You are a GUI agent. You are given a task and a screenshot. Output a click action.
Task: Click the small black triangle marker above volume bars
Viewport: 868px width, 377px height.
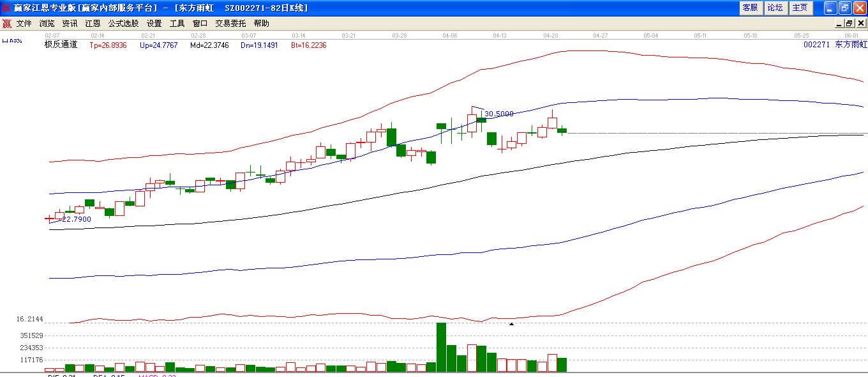[511, 324]
